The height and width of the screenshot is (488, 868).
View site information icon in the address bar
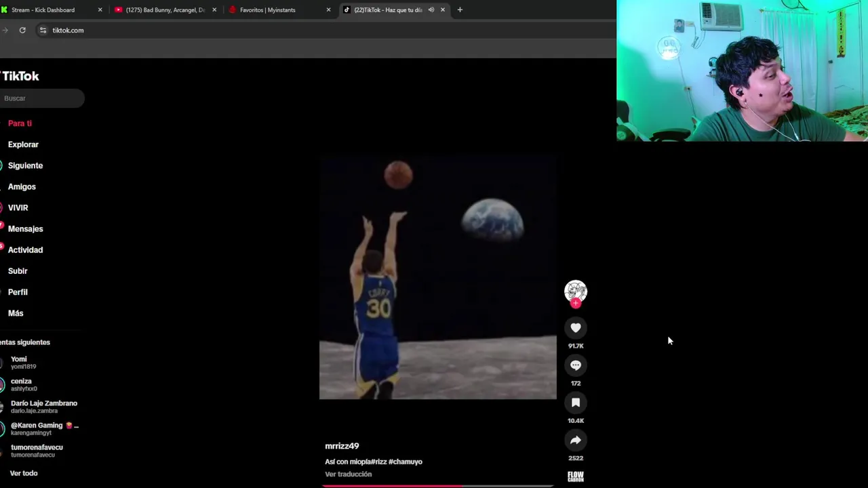[43, 30]
